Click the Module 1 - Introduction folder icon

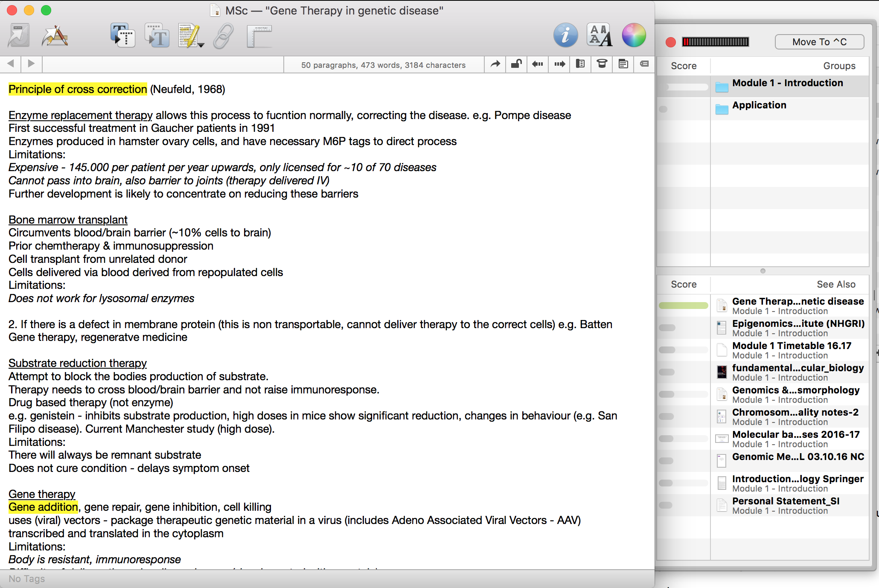pyautogui.click(x=722, y=87)
